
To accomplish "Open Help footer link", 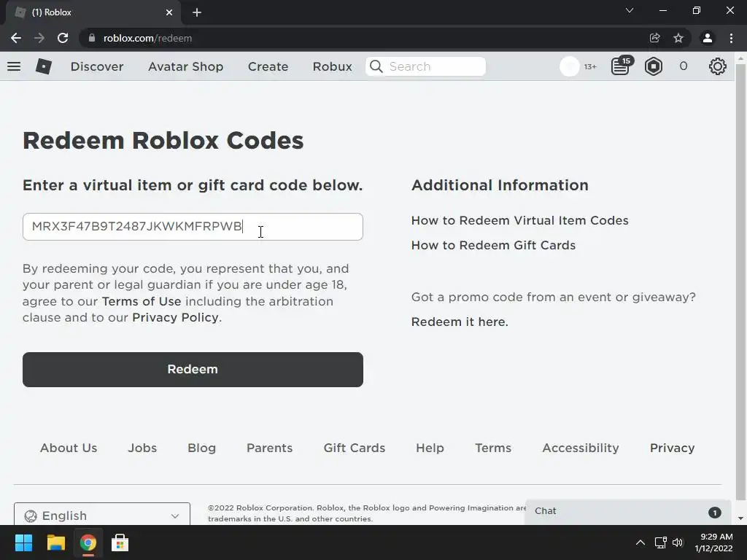I will pyautogui.click(x=430, y=448).
